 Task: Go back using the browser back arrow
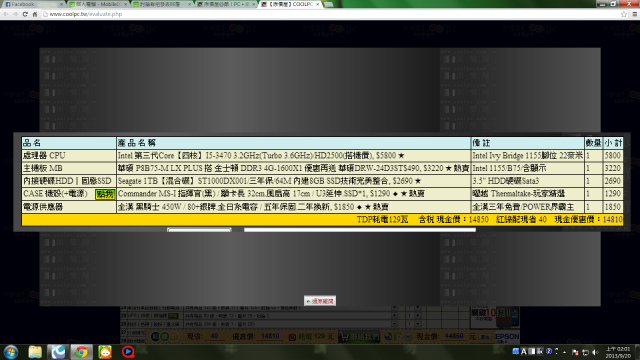(x=6, y=14)
